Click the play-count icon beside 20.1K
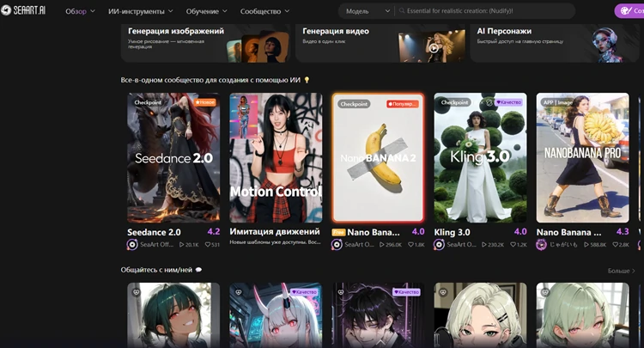 point(181,245)
